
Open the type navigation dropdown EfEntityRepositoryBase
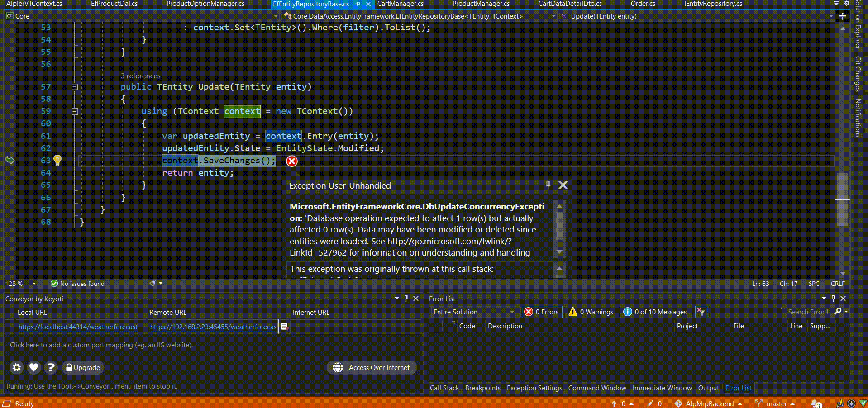420,16
